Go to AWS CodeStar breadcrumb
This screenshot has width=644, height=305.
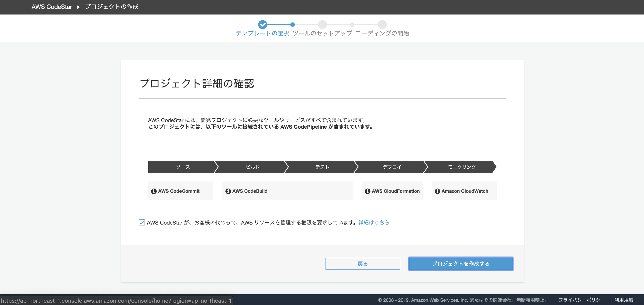tap(52, 7)
